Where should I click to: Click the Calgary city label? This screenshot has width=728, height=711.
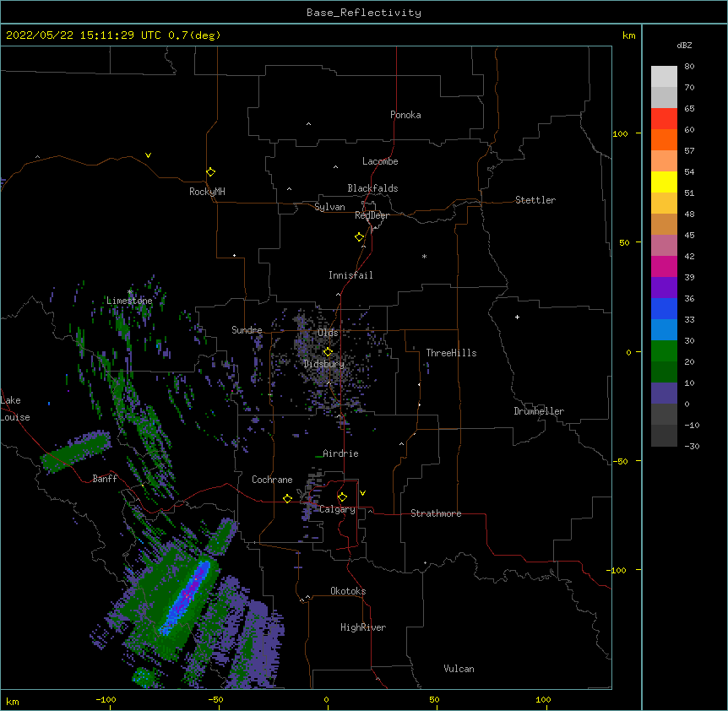337,509
